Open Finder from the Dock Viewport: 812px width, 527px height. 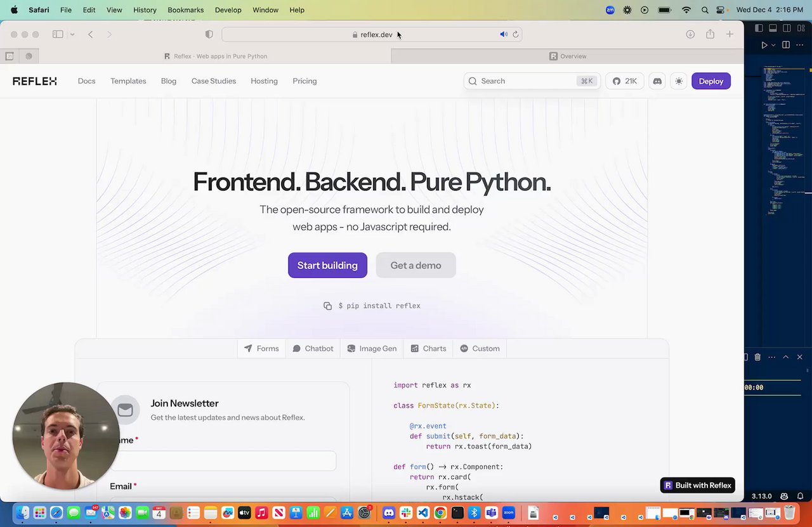pyautogui.click(x=22, y=512)
